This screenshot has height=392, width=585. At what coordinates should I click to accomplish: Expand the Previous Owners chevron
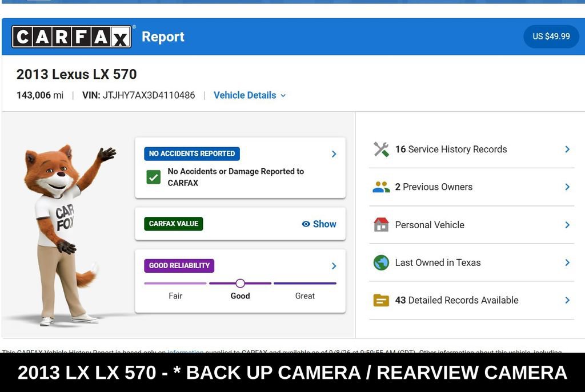click(567, 187)
